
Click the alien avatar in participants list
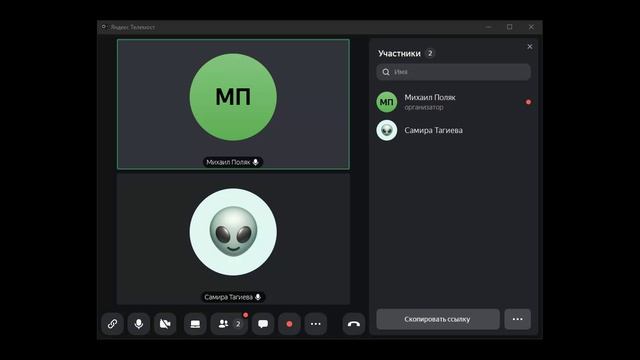[387, 130]
